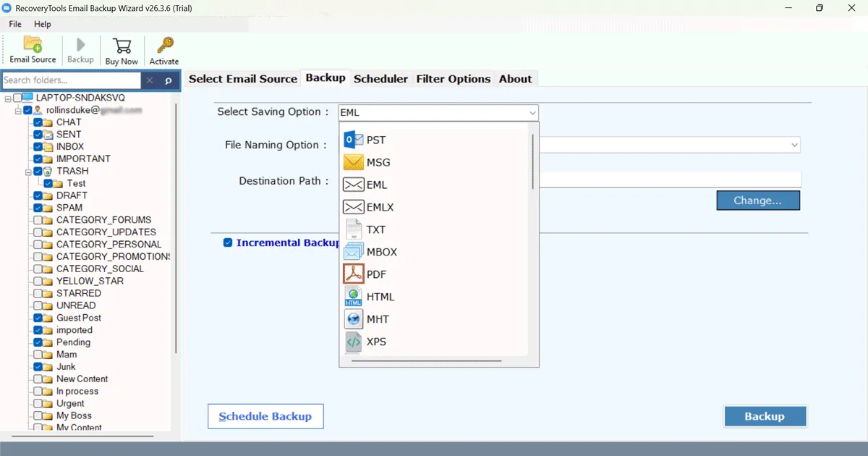Collapse the LAPTOP-SNDAKSVQ tree node
Image resolution: width=868 pixels, height=456 pixels.
pos(7,98)
